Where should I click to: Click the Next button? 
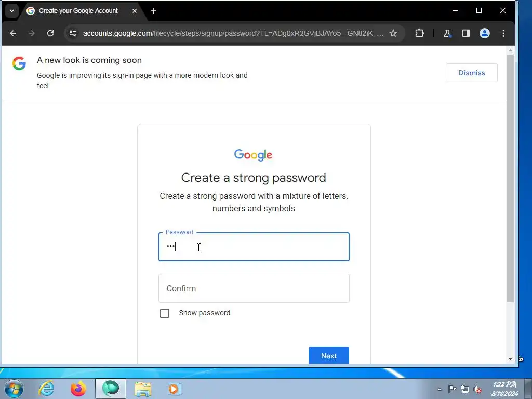329,355
